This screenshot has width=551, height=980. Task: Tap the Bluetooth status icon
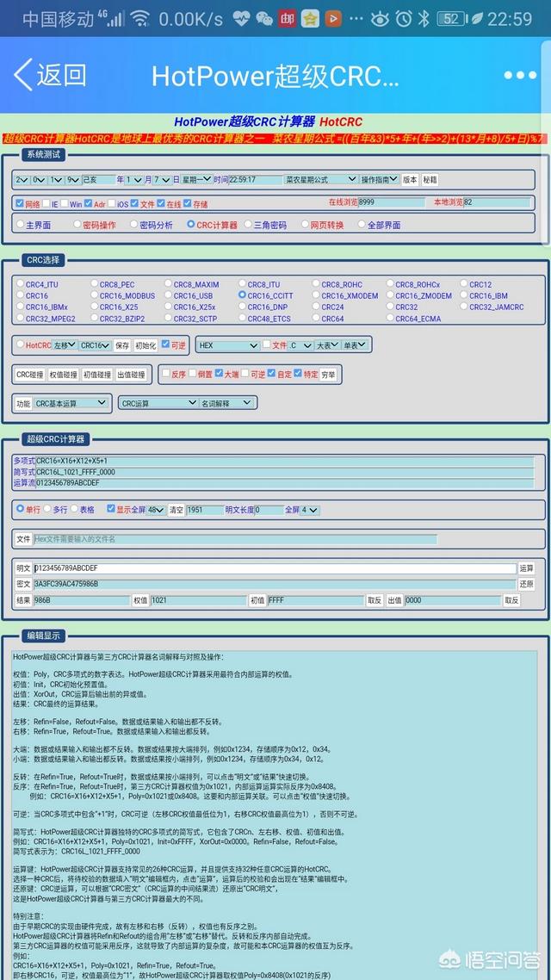pyautogui.click(x=424, y=19)
